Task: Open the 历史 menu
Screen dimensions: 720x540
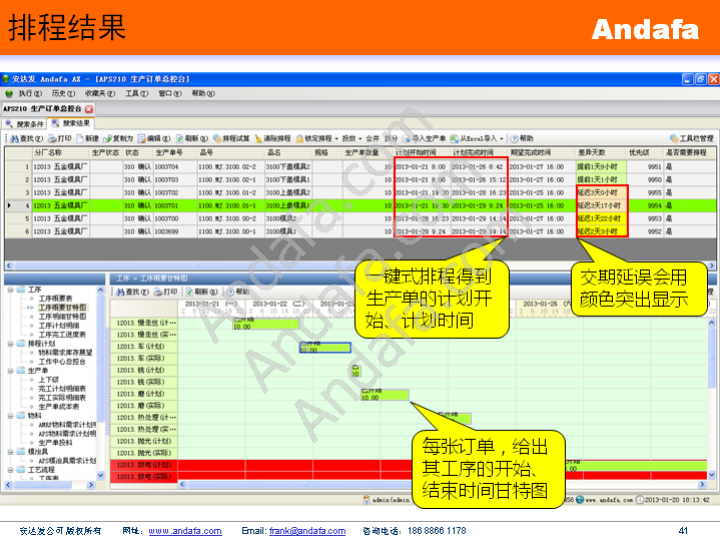Action: pyautogui.click(x=63, y=94)
